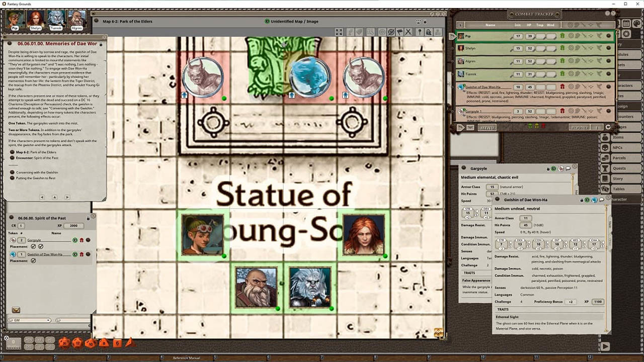
Task: Select the crossed-swords combat icon on the map toolbar
Action: [408, 32]
